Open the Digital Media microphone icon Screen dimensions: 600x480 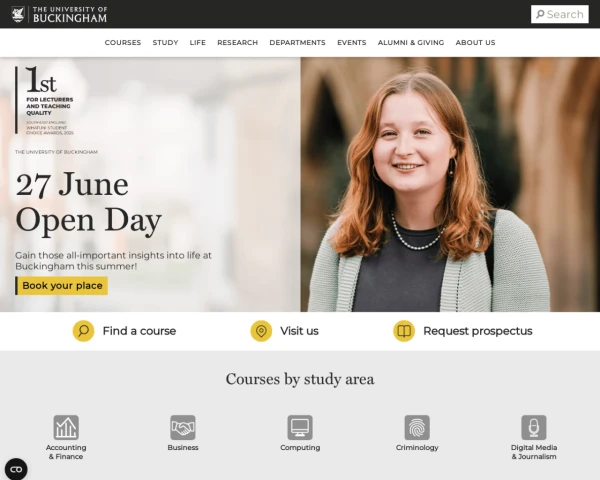click(x=534, y=427)
